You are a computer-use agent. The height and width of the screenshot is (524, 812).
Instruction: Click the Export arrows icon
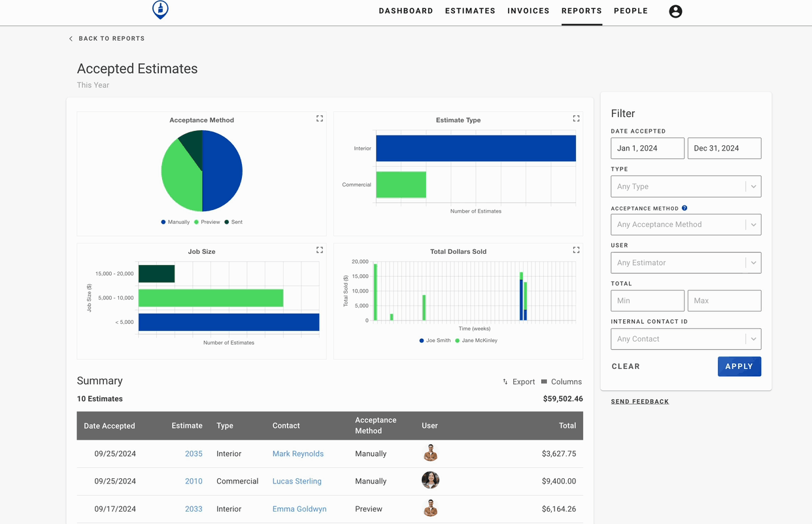click(505, 382)
